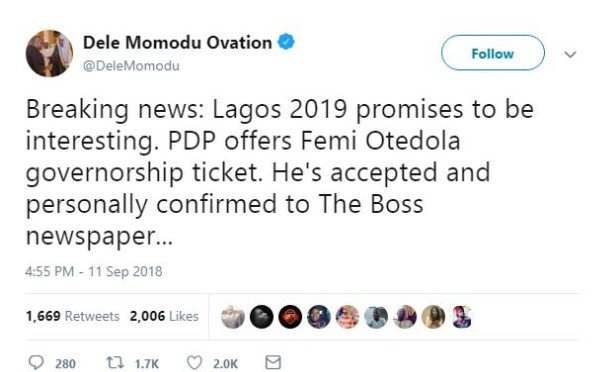Open the direct message envelope icon
Screen dimensions: 613x372
273,362
